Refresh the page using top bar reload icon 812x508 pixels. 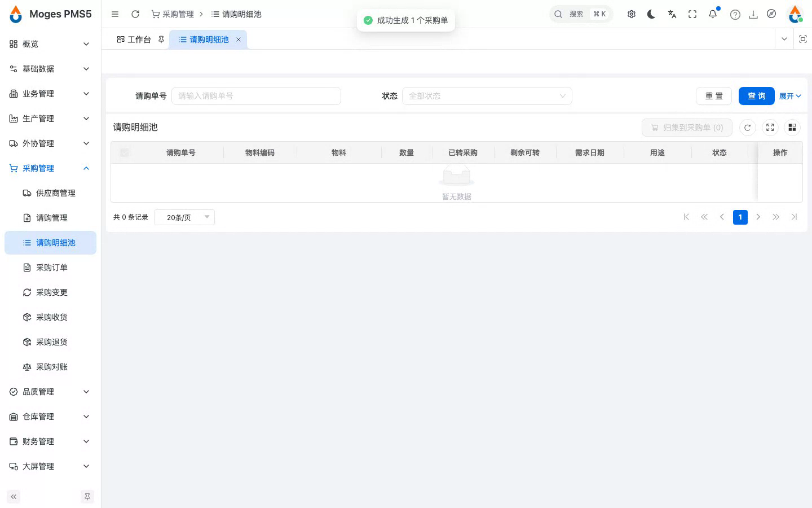135,14
